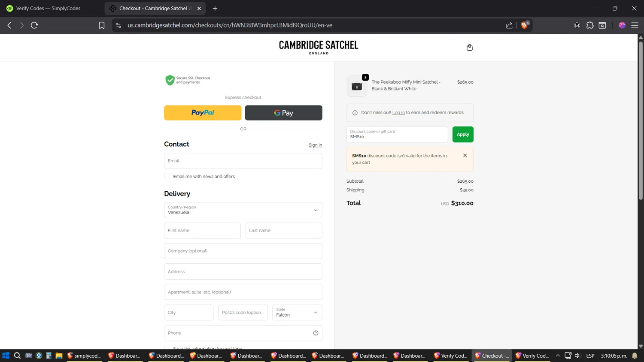Click the Postal code field
The width and height of the screenshot is (644, 362).
tap(243, 313)
